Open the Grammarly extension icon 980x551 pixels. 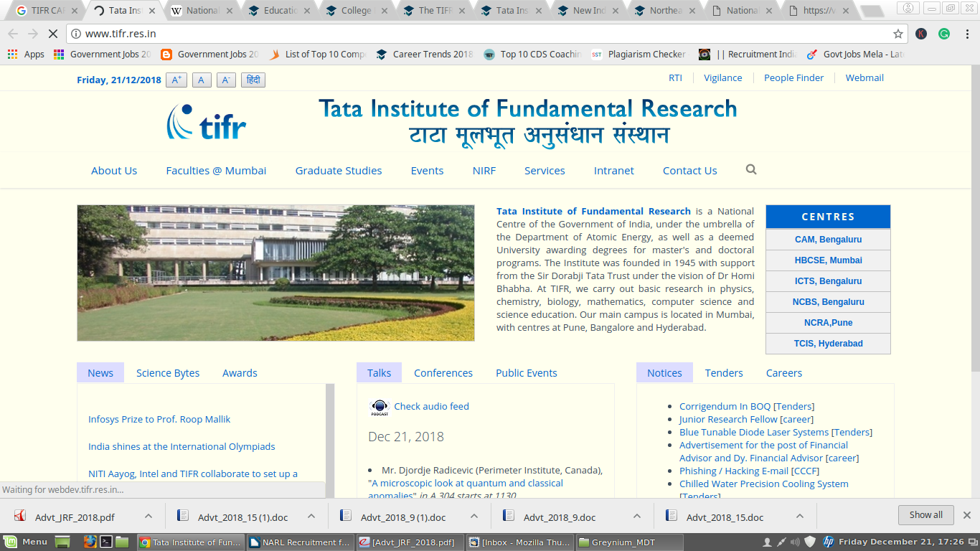(x=944, y=34)
